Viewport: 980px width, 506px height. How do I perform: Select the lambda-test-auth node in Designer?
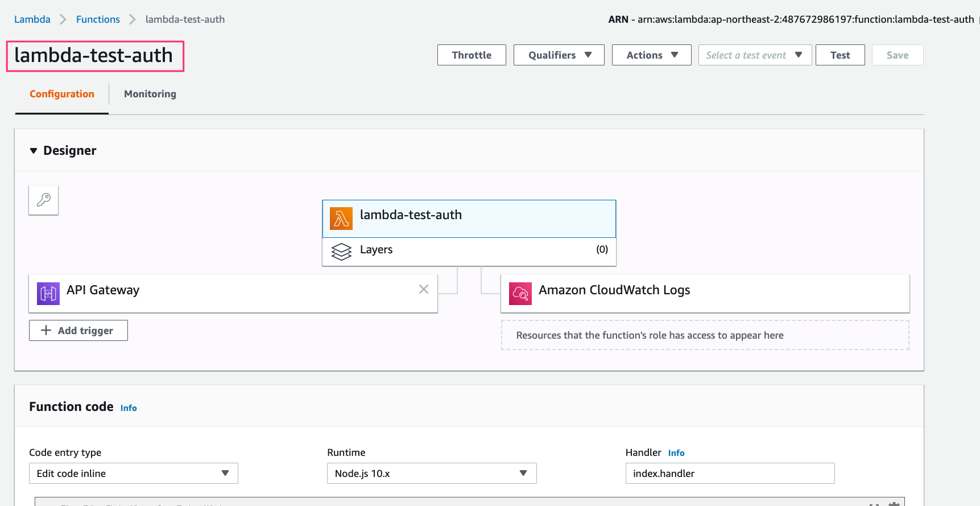coord(469,219)
